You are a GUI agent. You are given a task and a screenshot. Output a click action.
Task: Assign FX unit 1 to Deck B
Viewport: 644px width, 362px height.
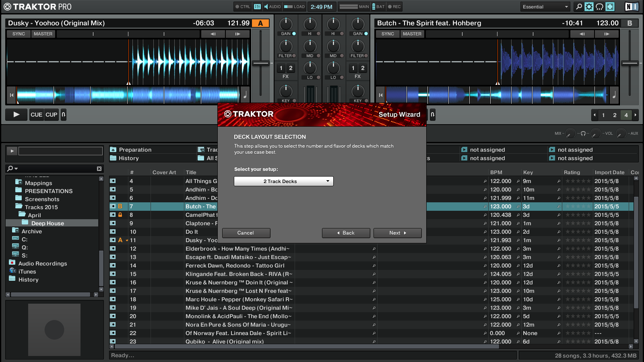coord(353,68)
